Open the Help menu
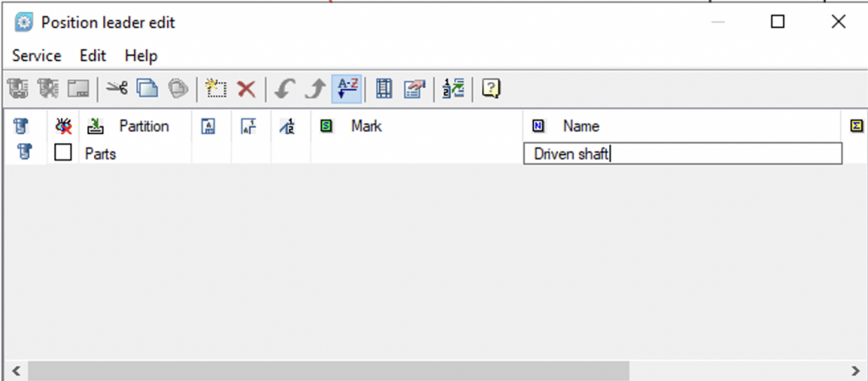868x381 pixels. (x=141, y=56)
